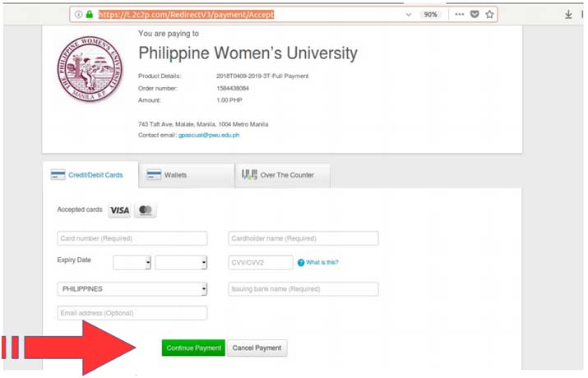588x378 pixels.
Task: Click the 90% zoom level indicator
Action: [x=430, y=15]
